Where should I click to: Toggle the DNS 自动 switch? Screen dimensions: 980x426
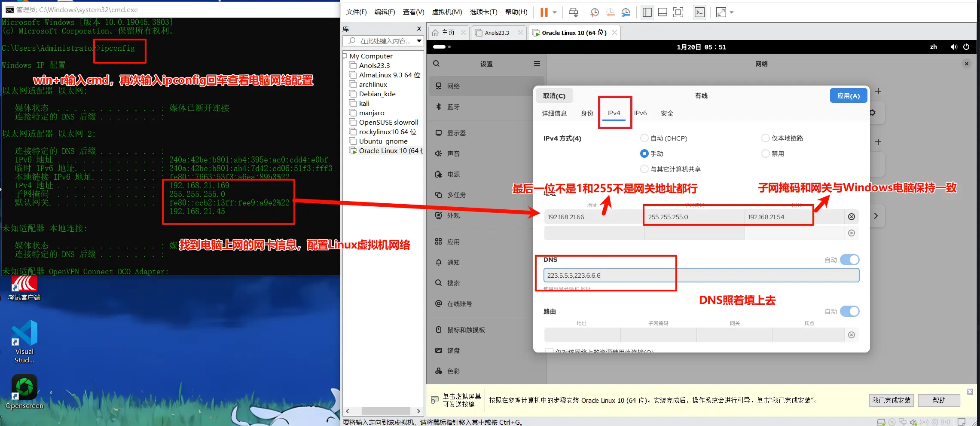pyautogui.click(x=849, y=260)
